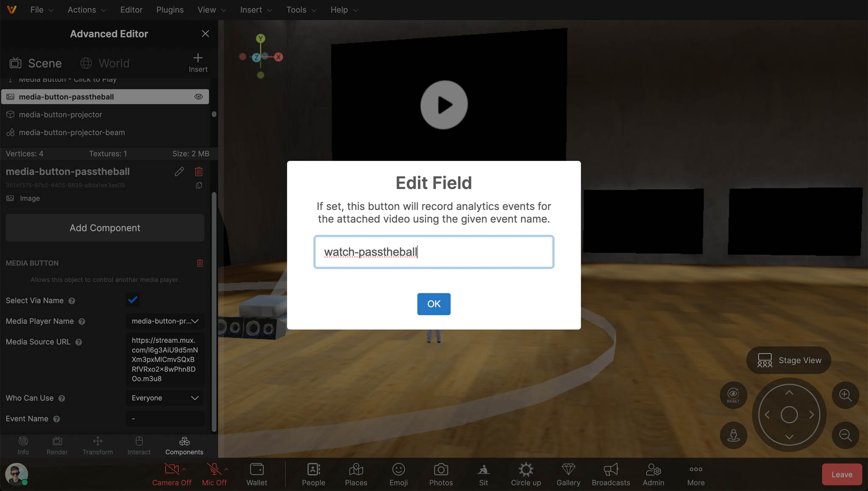Expand camera options caret

coord(184,469)
